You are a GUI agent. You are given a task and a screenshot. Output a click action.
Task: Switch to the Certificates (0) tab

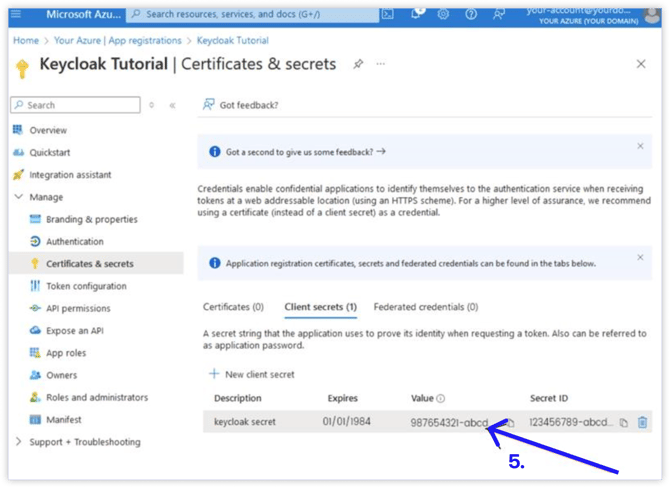click(233, 307)
